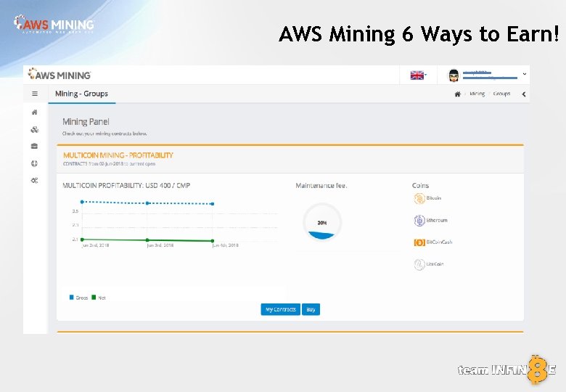Click the sidebar support lifebuoy icon
This screenshot has width=566, height=392.
point(35,163)
